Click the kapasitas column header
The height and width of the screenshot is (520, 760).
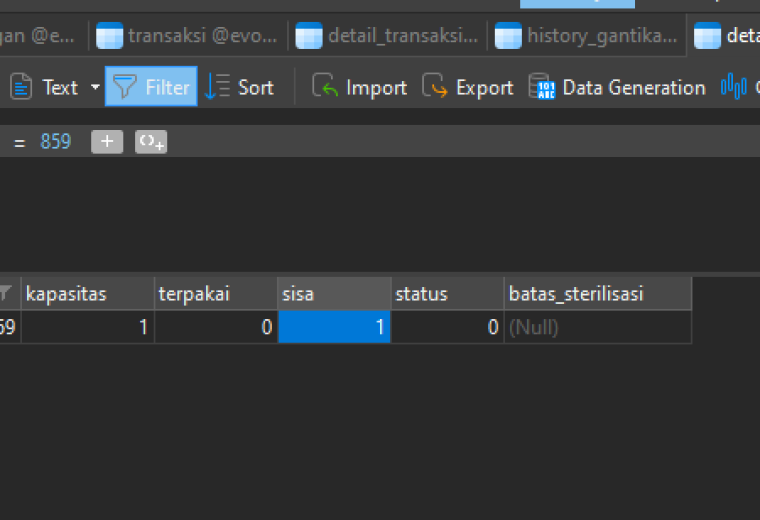[x=88, y=294]
